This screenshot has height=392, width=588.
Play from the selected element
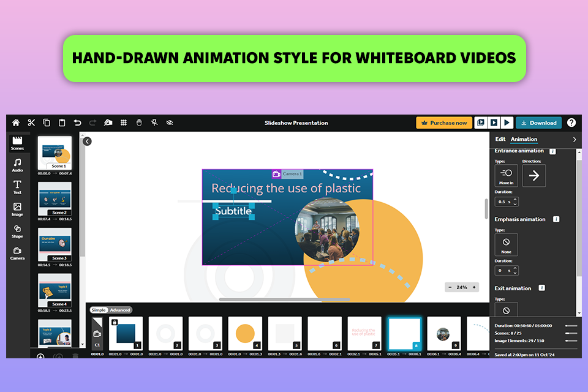[x=507, y=123]
